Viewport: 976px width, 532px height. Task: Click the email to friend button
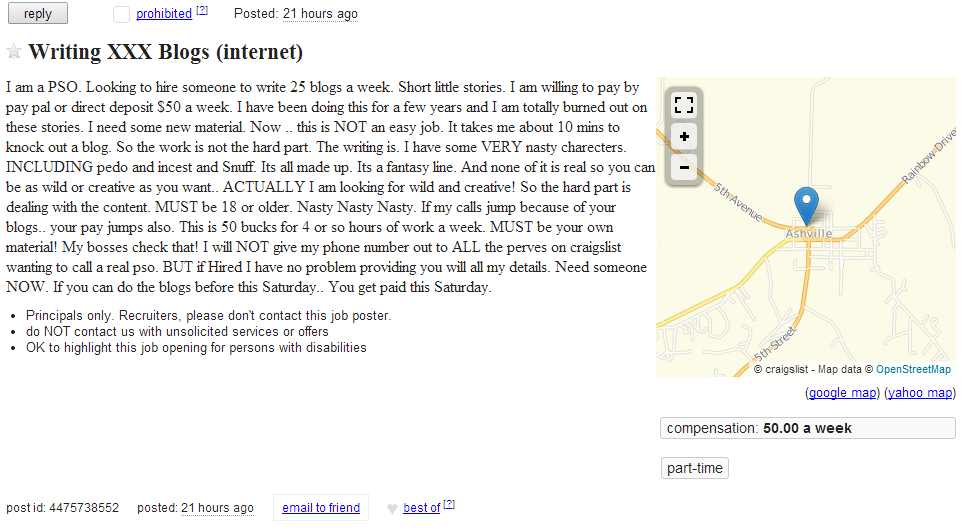click(321, 508)
